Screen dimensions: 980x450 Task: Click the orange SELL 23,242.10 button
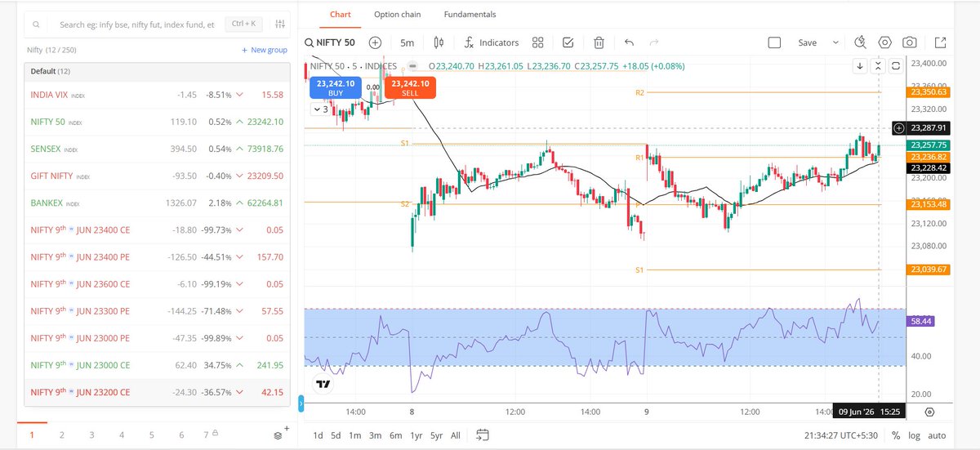411,88
